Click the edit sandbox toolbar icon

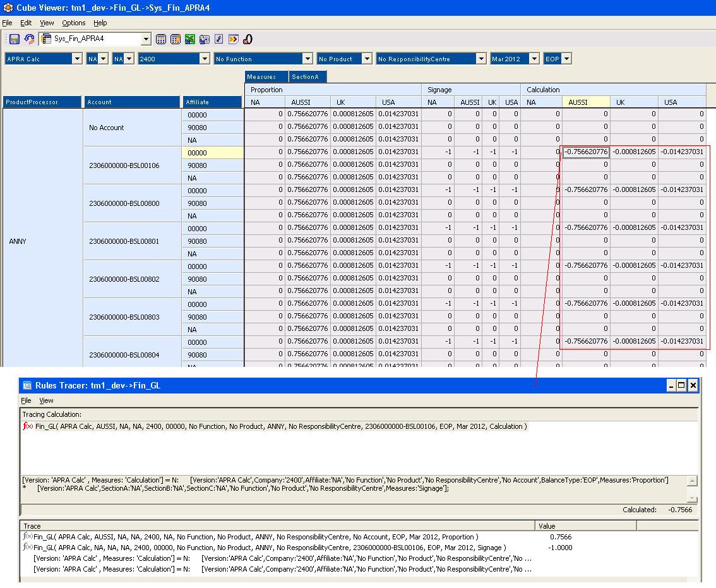coord(218,39)
